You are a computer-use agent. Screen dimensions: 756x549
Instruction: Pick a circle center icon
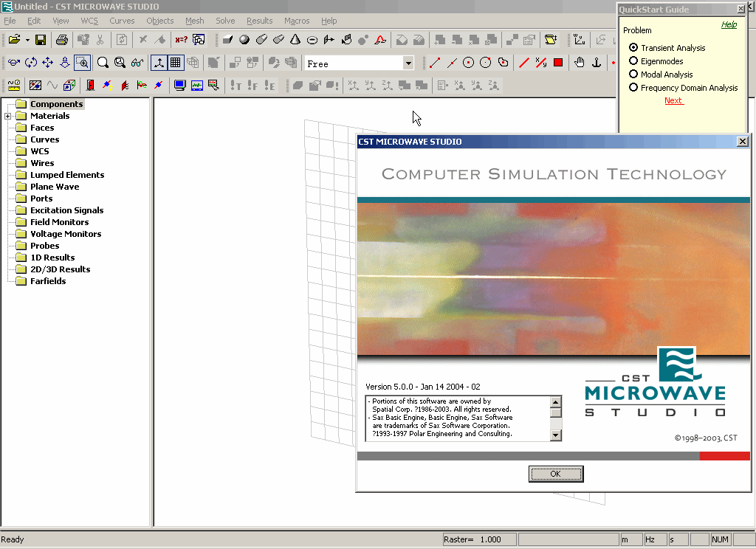[x=469, y=62]
